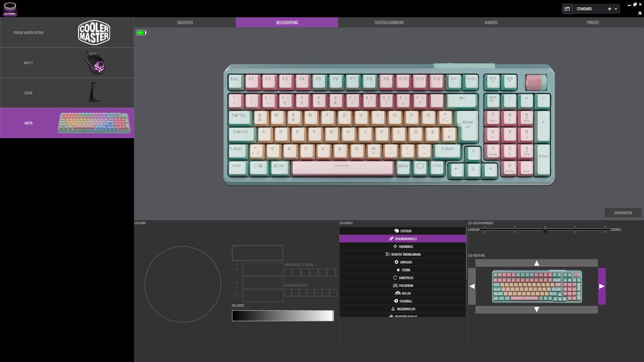Viewport: 644px width, 362px height.
Task: Select the MK770 keyboard device
Action: pyautogui.click(x=67, y=123)
